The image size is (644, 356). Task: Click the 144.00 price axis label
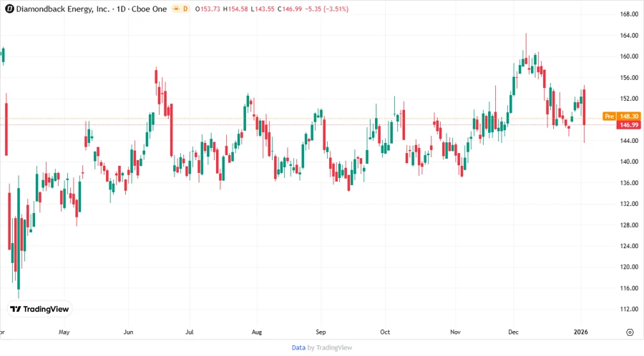coord(629,141)
